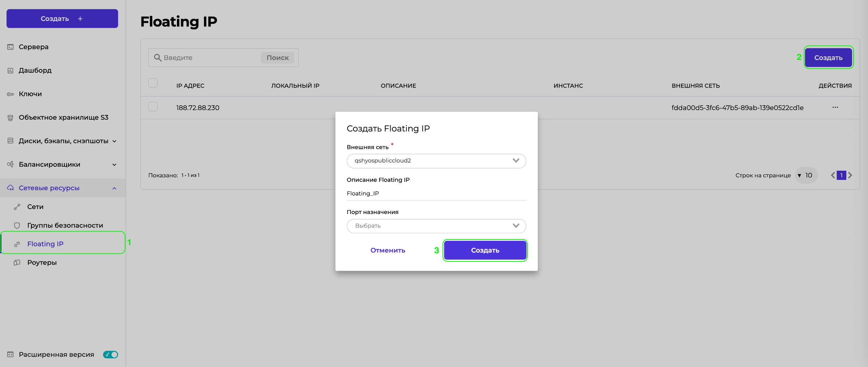This screenshot has width=868, height=367.
Task: Click the shield icon for security groups
Action: tap(17, 225)
